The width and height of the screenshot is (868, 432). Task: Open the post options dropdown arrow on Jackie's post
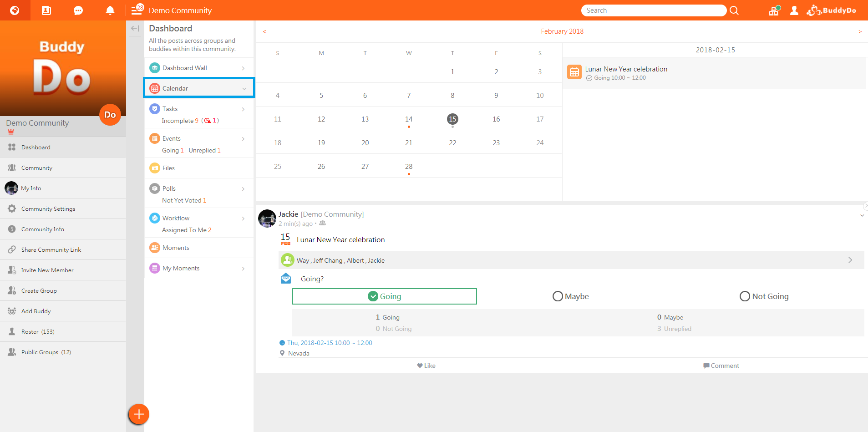click(862, 216)
